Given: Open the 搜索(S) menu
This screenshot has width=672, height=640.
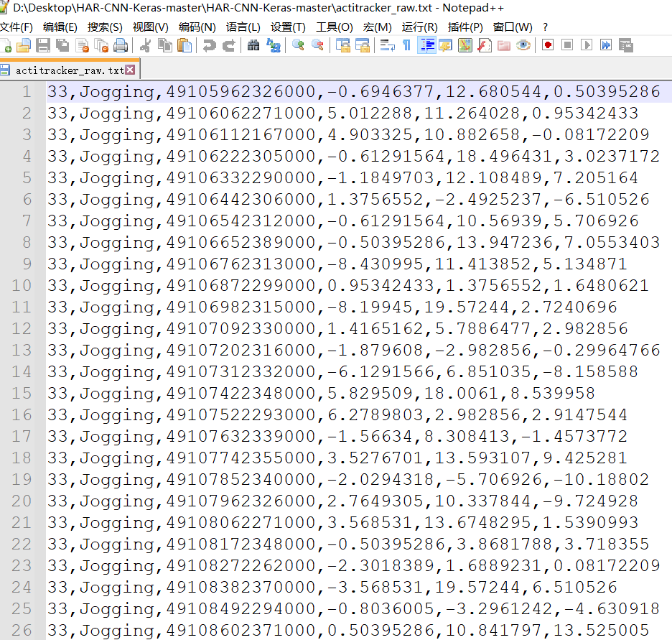Looking at the screenshot, I should coord(105,27).
